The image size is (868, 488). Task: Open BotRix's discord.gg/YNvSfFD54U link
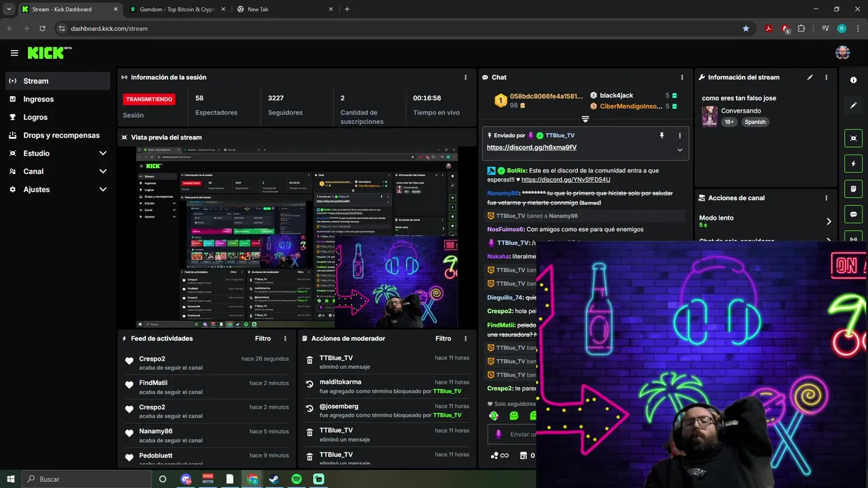[566, 180]
